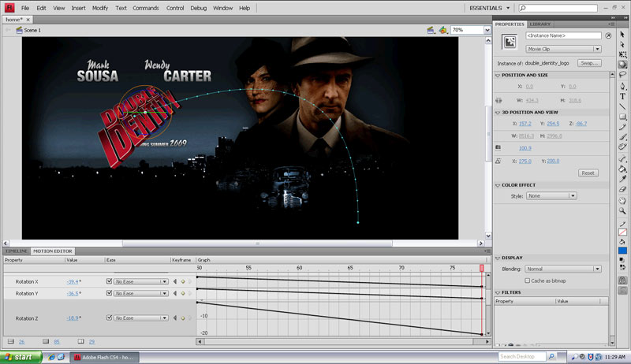Open the Color Effect Style dropdown
The width and height of the screenshot is (631, 364).
[x=551, y=195]
